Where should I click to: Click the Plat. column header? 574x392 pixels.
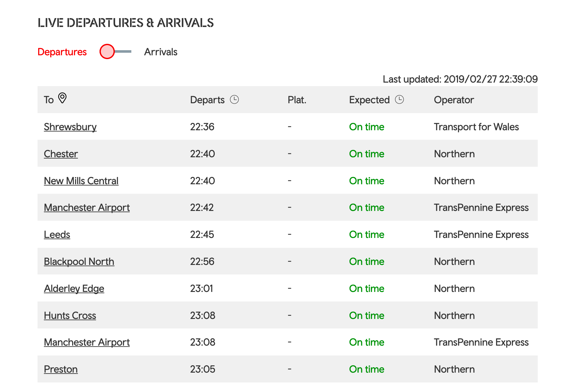point(297,100)
